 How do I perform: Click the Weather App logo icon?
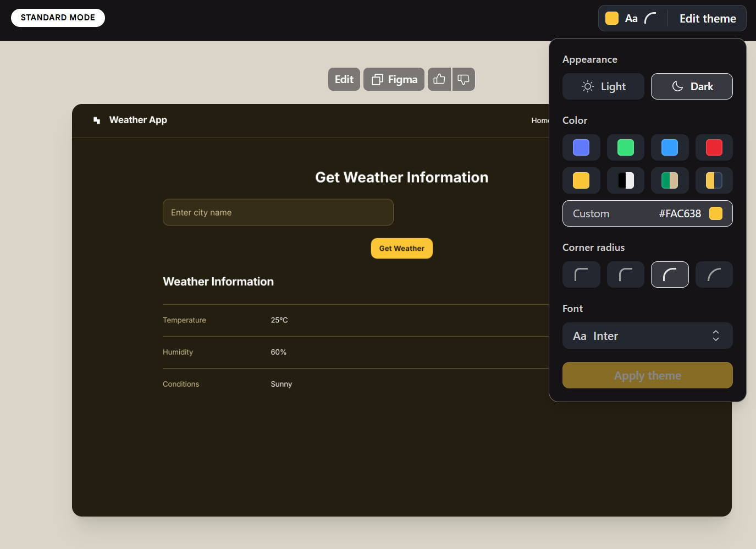pyautogui.click(x=97, y=120)
